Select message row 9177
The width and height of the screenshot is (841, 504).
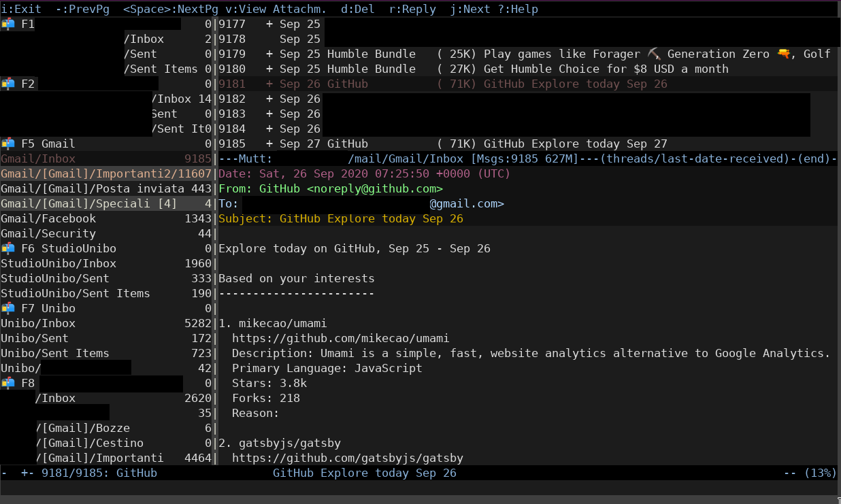(528, 24)
